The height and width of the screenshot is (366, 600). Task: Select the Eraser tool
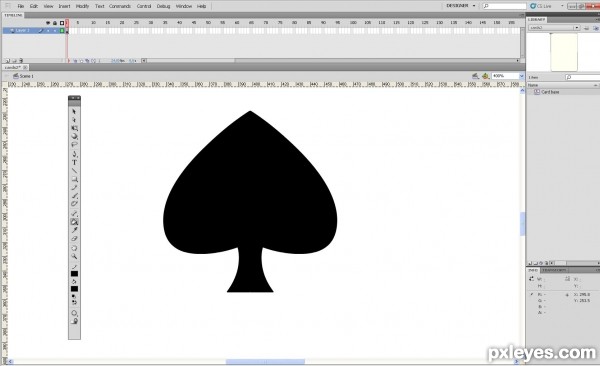pos(74,239)
